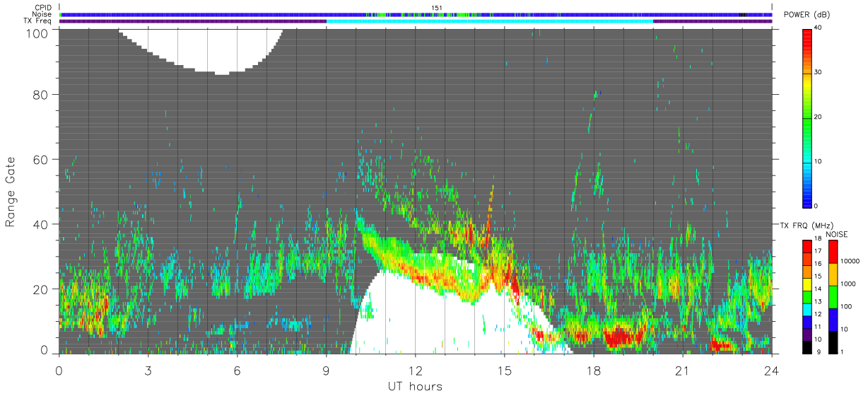Choose the green segment of the NOISE color bar
Screen dimensions: 868x401
[x=832, y=296]
